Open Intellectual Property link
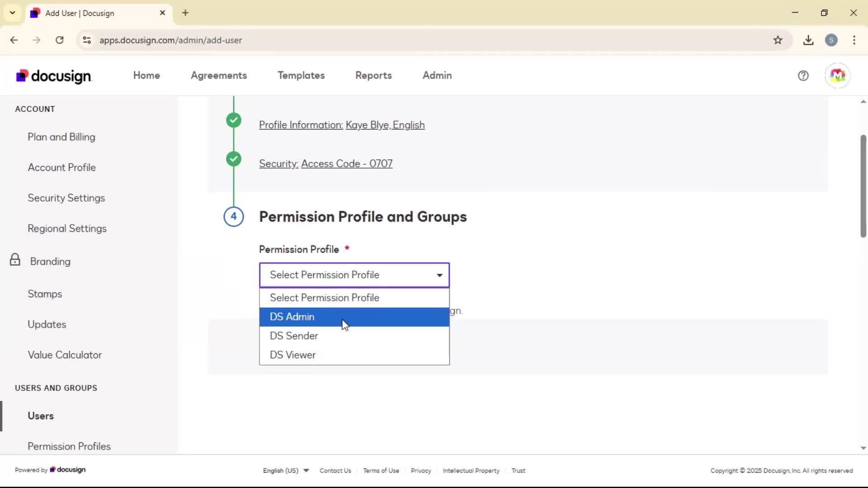This screenshot has height=488, width=868. (471, 470)
